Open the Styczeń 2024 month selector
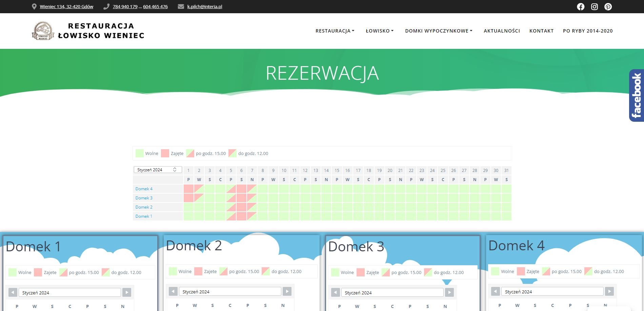Screen dimensions: 644x311 click(157, 169)
